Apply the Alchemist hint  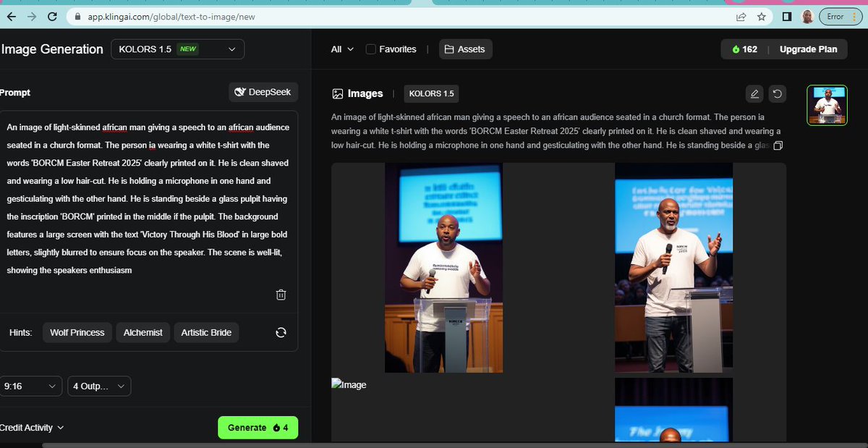[143, 332]
